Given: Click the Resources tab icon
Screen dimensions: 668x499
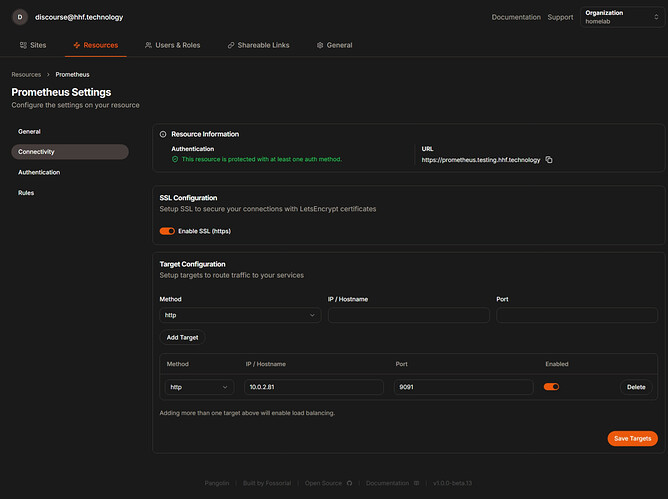Looking at the screenshot, I should click(x=77, y=45).
